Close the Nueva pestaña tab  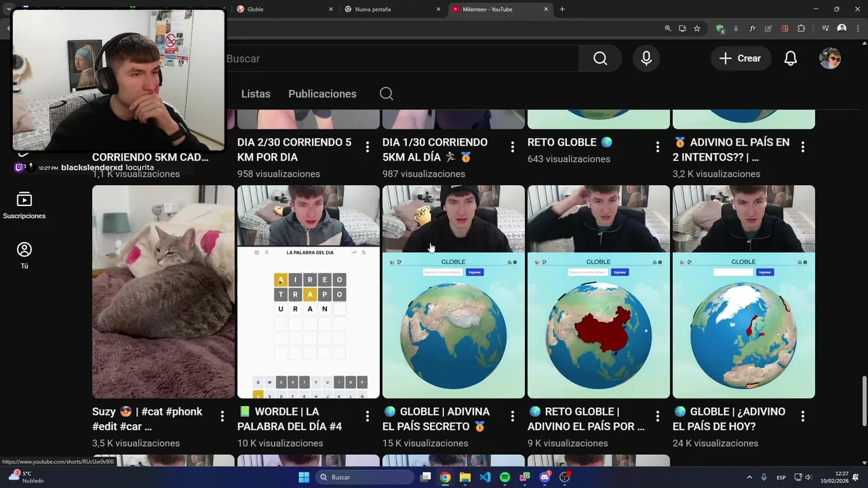pyautogui.click(x=438, y=9)
